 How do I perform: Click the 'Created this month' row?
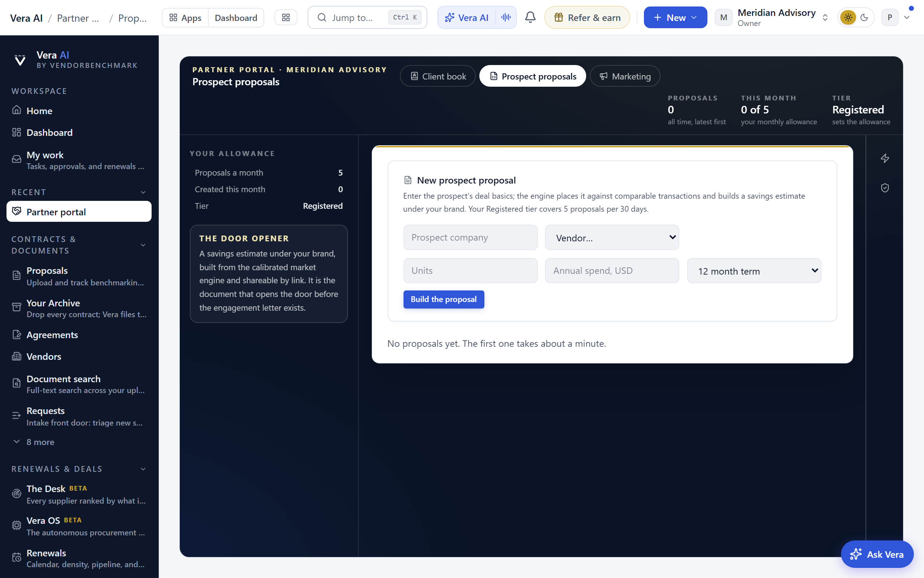tap(269, 189)
